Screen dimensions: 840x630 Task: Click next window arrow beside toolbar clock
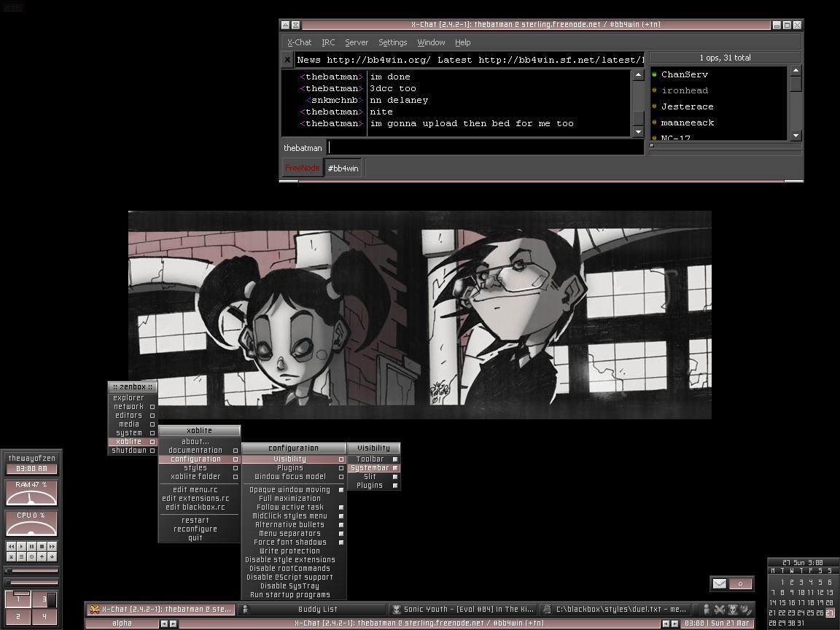click(674, 623)
